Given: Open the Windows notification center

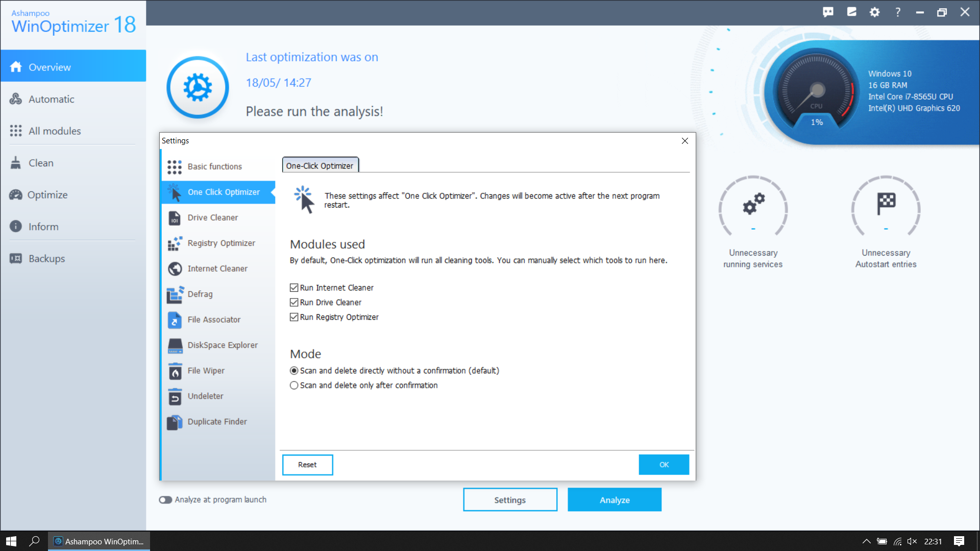Looking at the screenshot, I should coord(959,541).
